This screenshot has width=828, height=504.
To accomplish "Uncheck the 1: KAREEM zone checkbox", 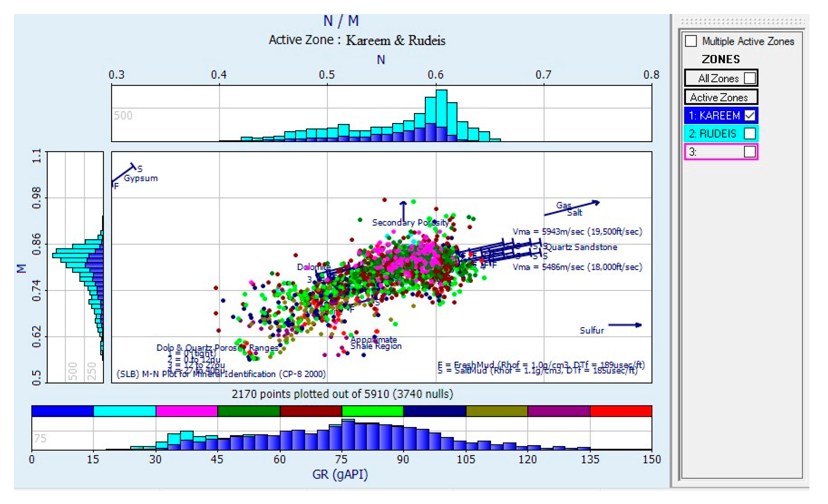I will click(750, 115).
